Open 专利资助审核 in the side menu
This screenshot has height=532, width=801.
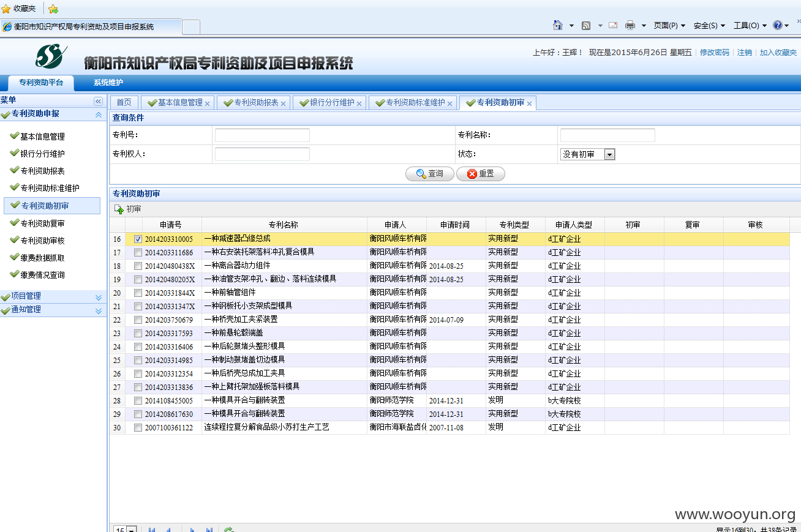[42, 241]
